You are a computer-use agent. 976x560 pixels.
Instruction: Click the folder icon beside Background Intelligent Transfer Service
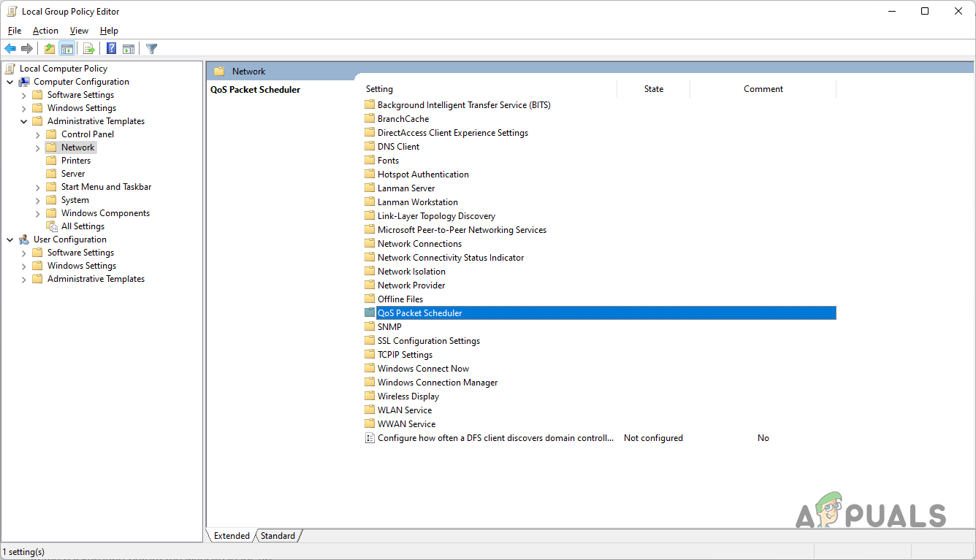(370, 105)
